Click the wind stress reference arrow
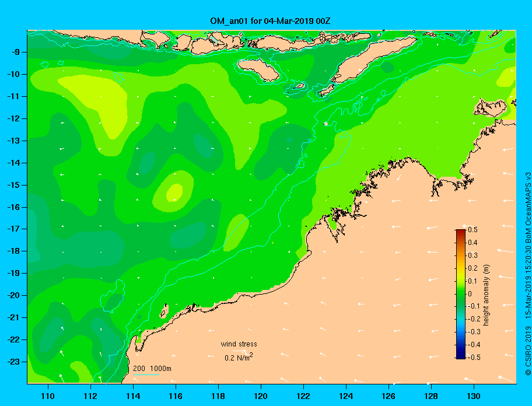Screen dimensions: 532x406 click(x=240, y=351)
